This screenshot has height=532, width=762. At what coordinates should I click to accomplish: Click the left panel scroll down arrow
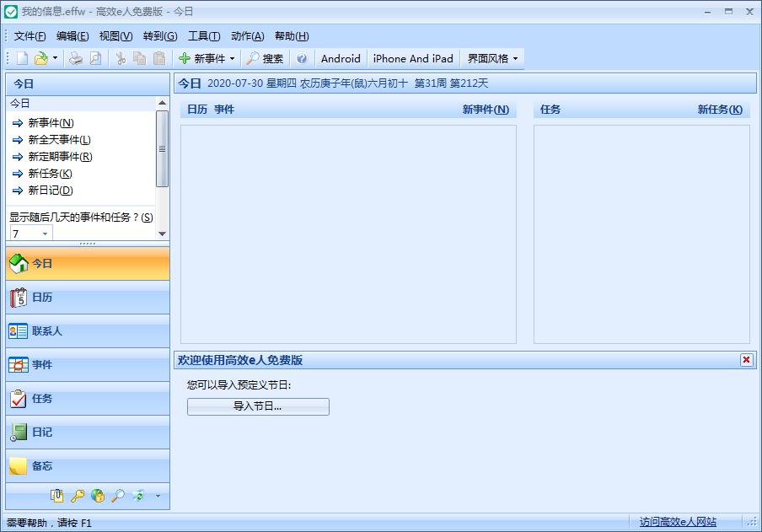point(162,234)
